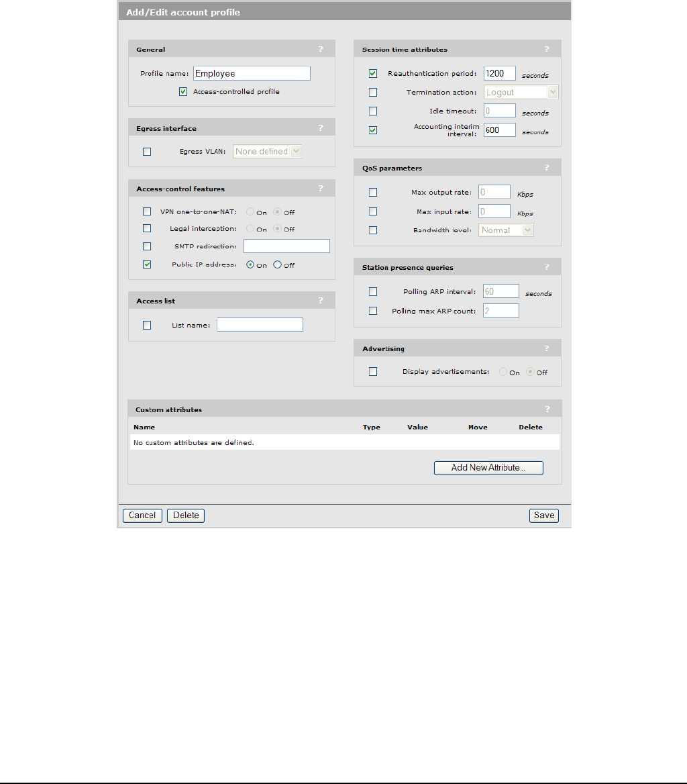Select On for VPN one-to-one-NAT
This screenshot has width=687, height=784.
point(250,211)
